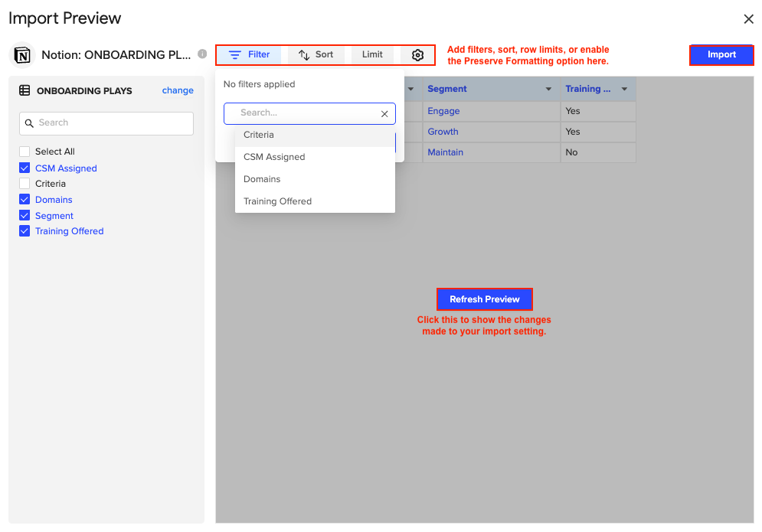The image size is (762, 532).
Task: Click the table icon beside ONBOARDING PLAYS
Action: (x=25, y=90)
